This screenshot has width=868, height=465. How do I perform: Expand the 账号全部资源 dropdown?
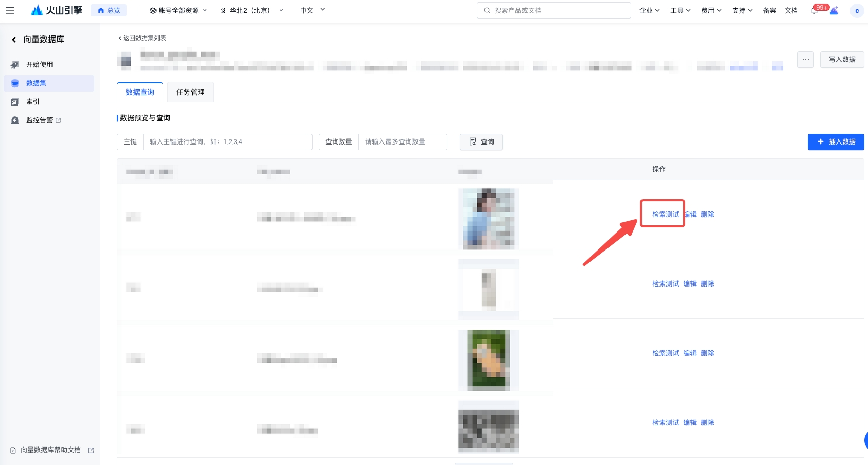(x=178, y=10)
